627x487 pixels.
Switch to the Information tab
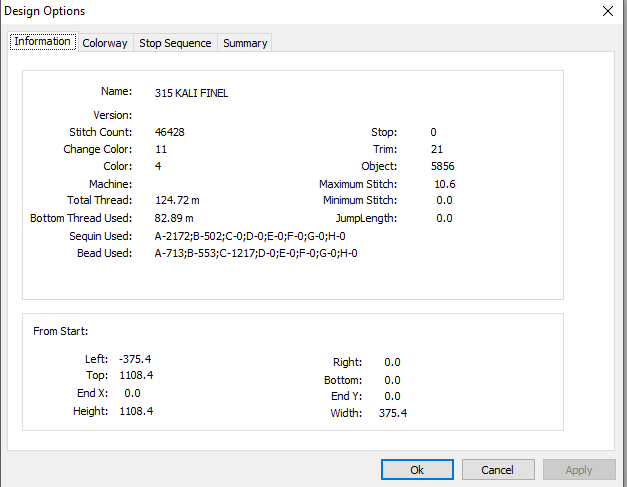[43, 42]
